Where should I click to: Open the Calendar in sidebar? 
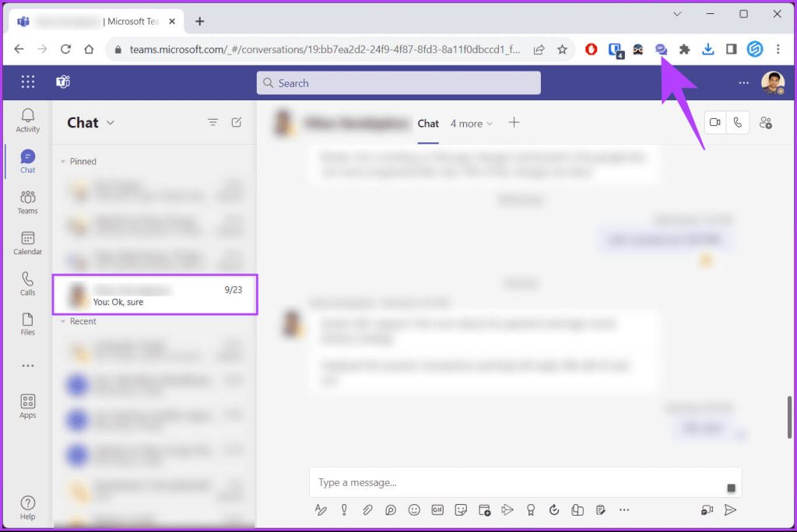tap(27, 243)
